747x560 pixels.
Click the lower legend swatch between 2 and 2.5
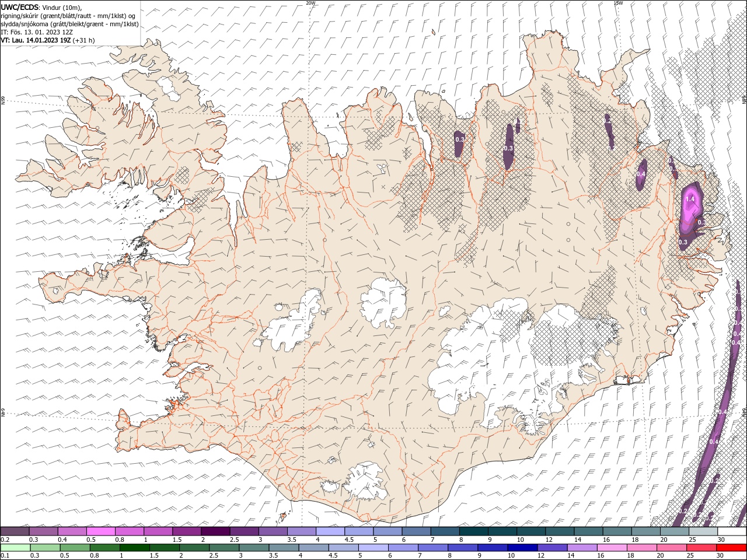194,548
